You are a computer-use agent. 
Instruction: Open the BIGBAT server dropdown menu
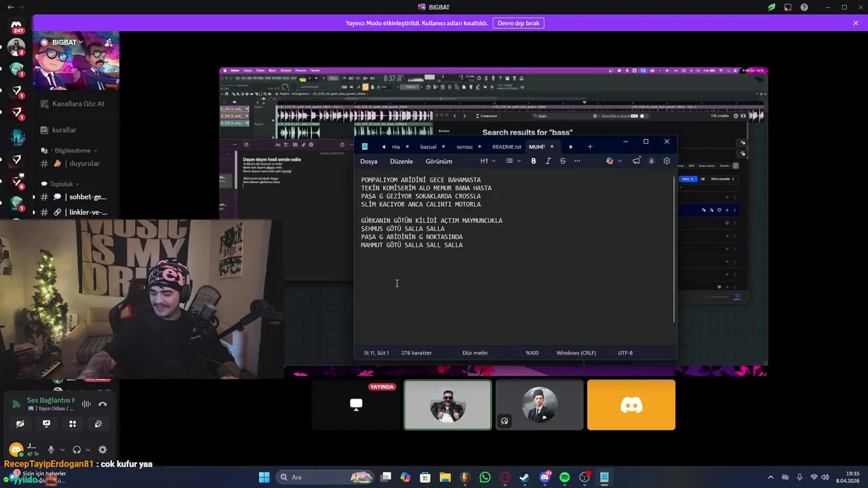click(x=68, y=42)
